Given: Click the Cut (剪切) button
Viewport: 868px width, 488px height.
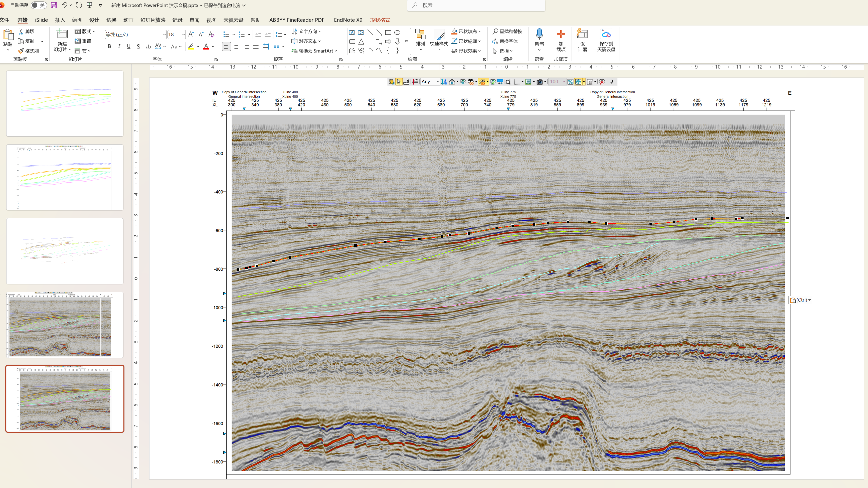Looking at the screenshot, I should point(26,31).
